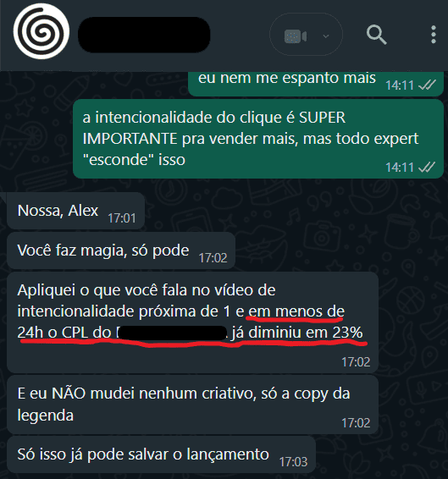This screenshot has height=479, width=448.
Task: Select the 'Nossa, Alex' message
Action: coord(75,211)
